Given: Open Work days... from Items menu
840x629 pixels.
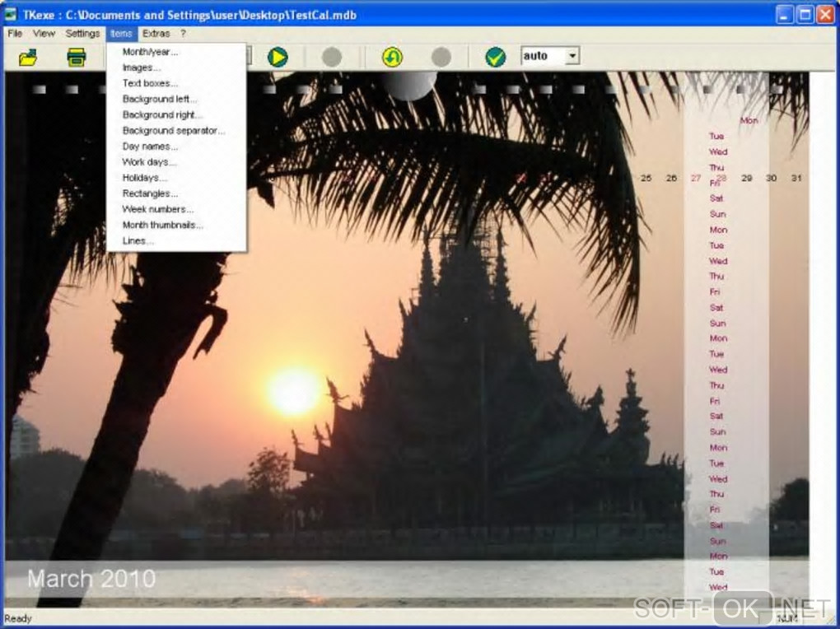Looking at the screenshot, I should click(x=176, y=162).
